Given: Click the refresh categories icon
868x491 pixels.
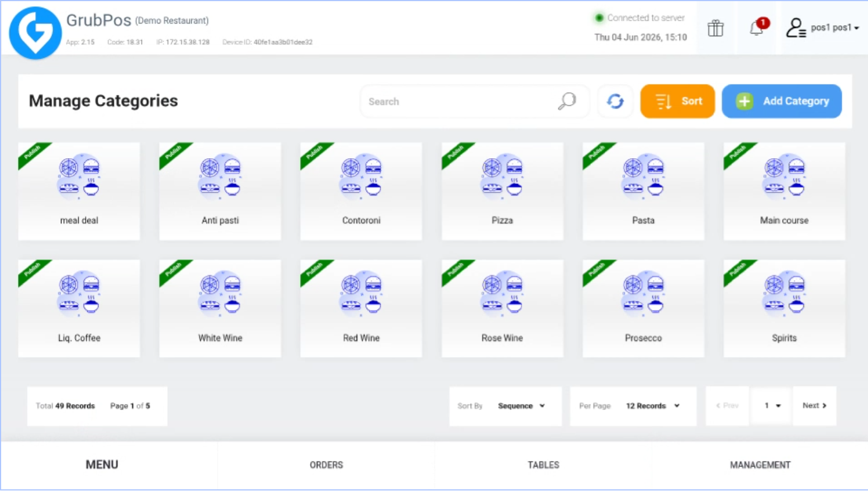Looking at the screenshot, I should [615, 101].
